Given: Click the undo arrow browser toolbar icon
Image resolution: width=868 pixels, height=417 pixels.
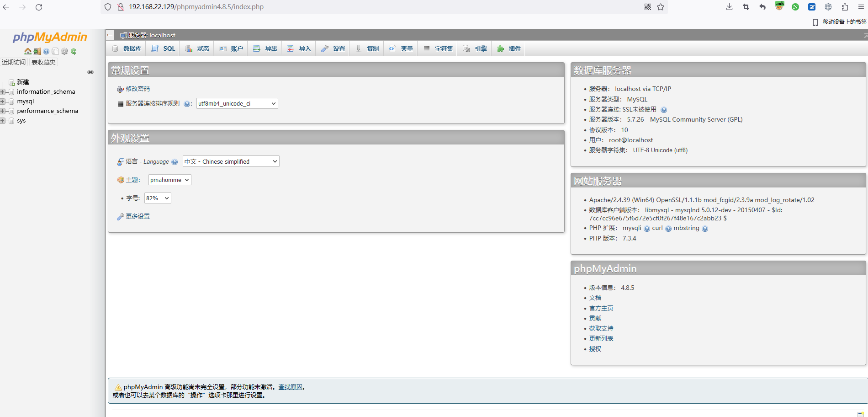Looking at the screenshot, I should [x=762, y=7].
